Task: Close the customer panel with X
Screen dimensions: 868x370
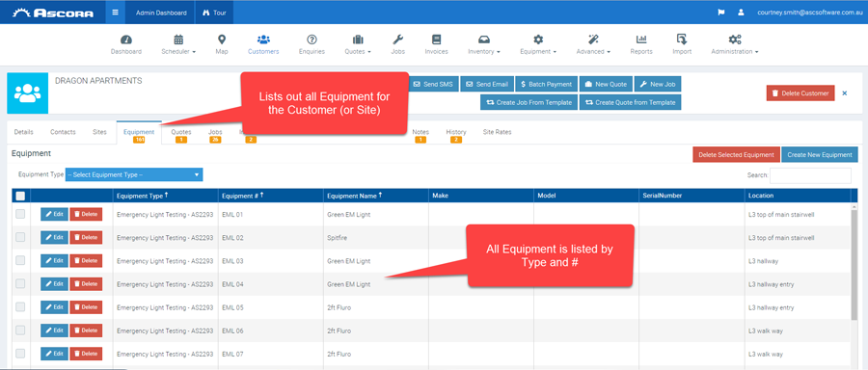Action: click(x=845, y=93)
